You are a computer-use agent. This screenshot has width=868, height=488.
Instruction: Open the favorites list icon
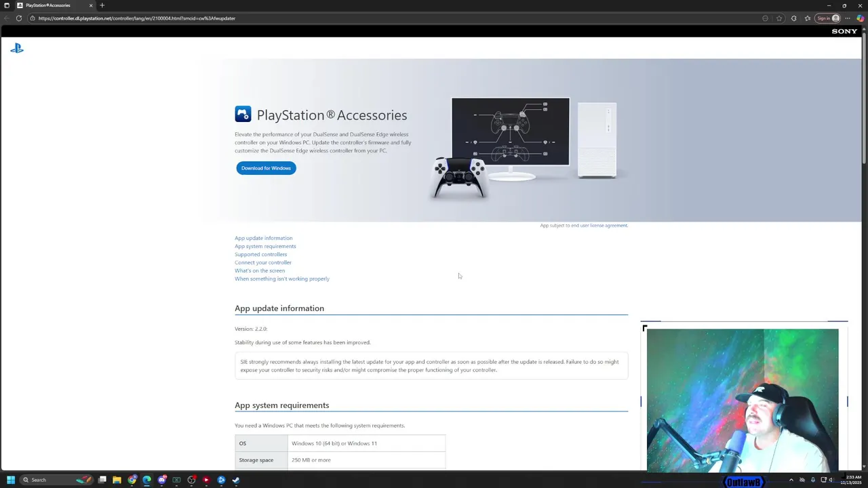pyautogui.click(x=808, y=18)
